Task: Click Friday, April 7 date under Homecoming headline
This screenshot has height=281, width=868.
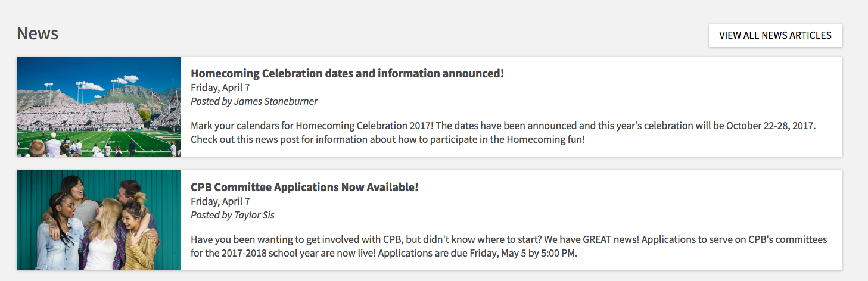Action: [x=220, y=88]
